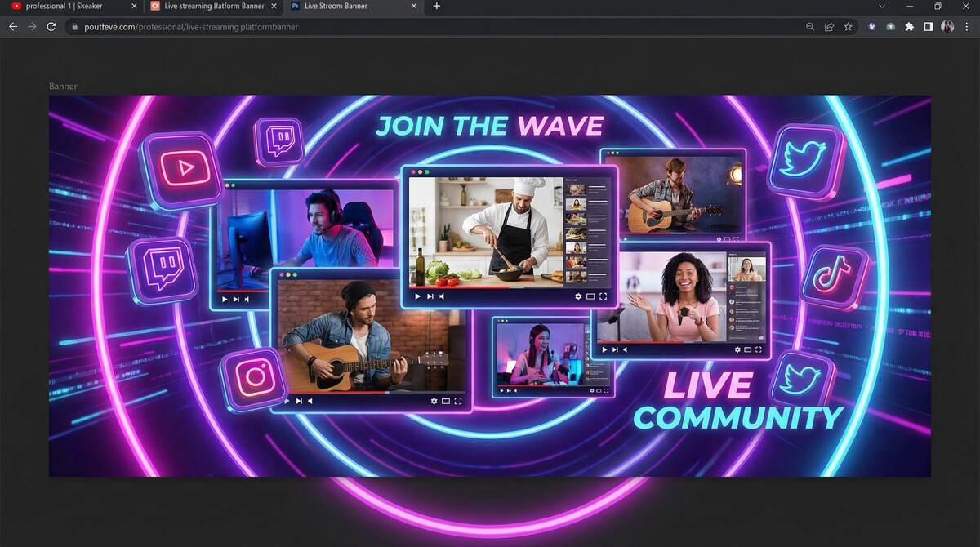Image resolution: width=980 pixels, height=547 pixels.
Task: Bookmark this page with the star icon
Action: tap(849, 27)
